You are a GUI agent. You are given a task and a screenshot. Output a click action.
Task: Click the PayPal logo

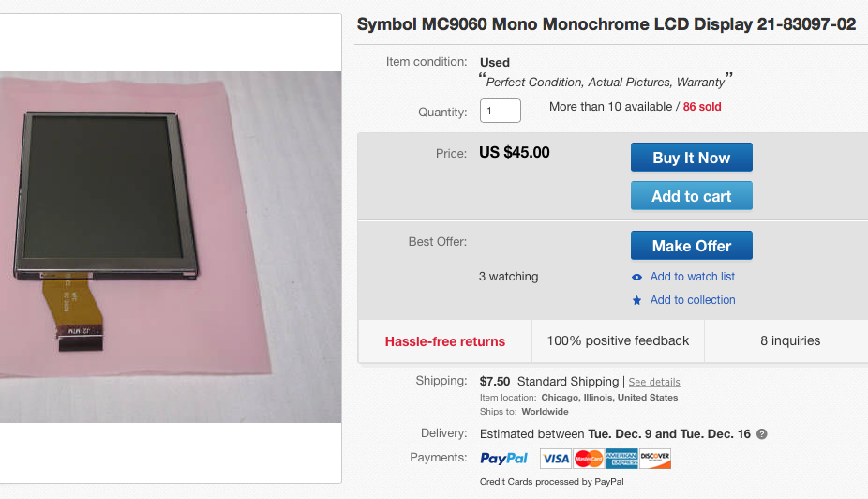coord(504,459)
